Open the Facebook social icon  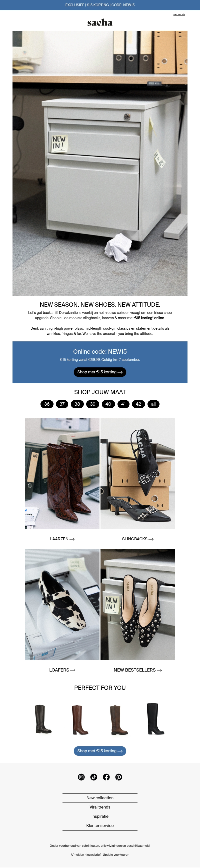click(106, 777)
